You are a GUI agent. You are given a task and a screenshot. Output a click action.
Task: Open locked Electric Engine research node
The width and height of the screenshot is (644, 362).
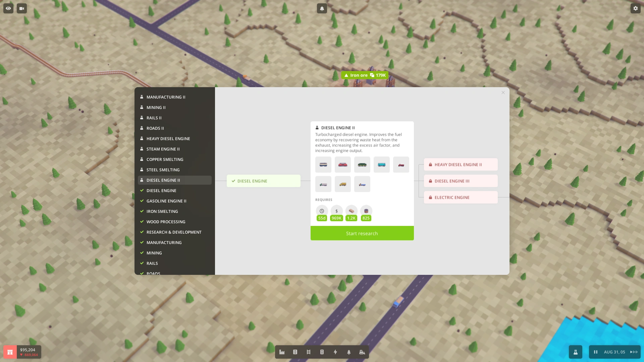pyautogui.click(x=461, y=197)
